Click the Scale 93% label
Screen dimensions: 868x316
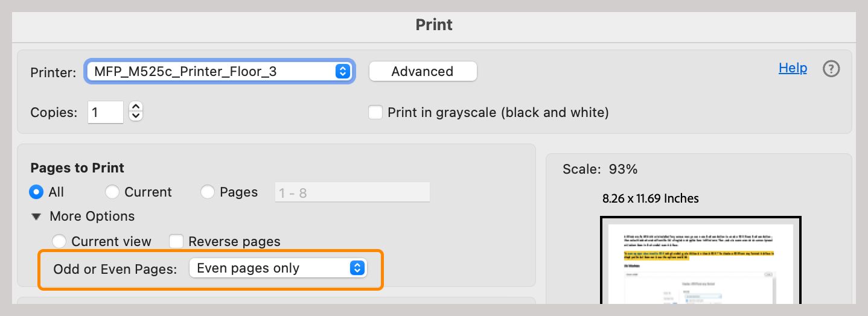click(599, 169)
